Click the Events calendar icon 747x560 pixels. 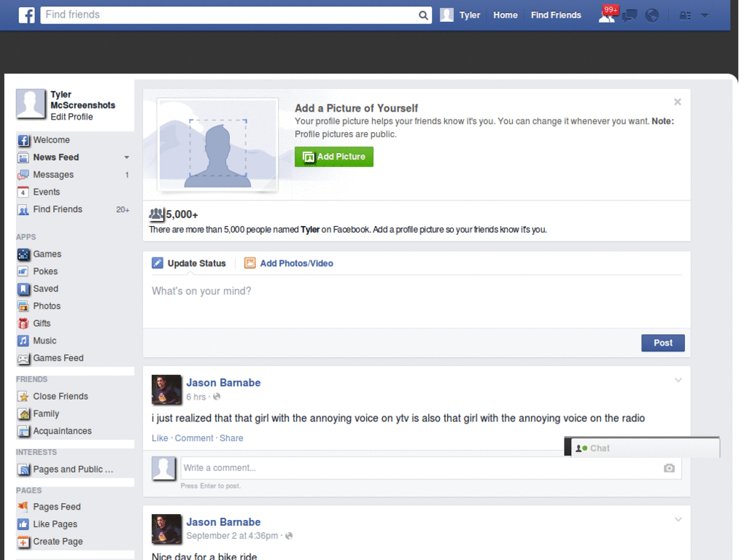tap(23, 192)
